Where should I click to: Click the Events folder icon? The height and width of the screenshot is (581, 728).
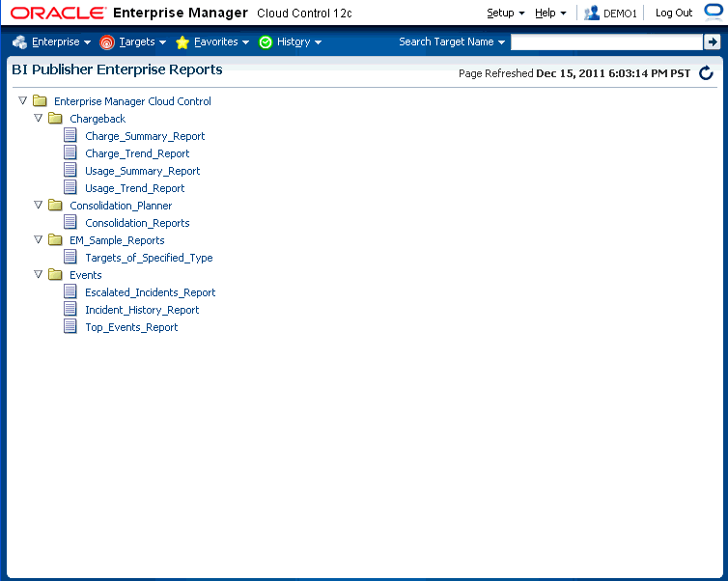[55, 275]
